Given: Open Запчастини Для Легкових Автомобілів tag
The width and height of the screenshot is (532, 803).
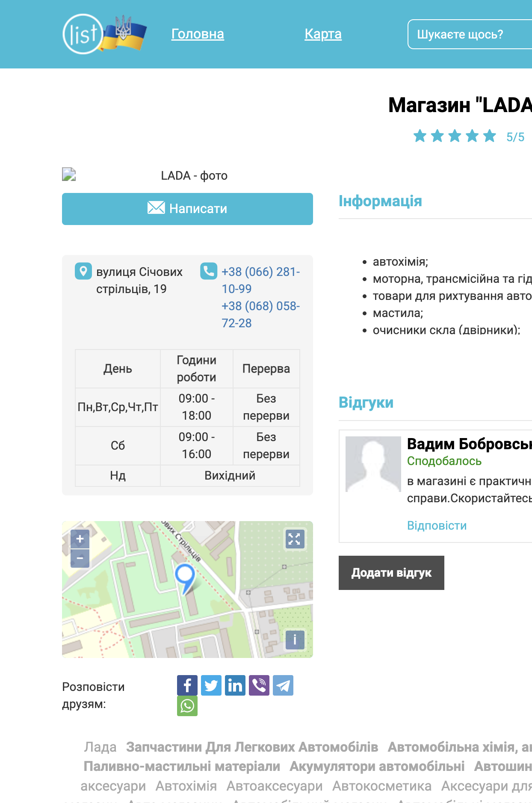Looking at the screenshot, I should [x=252, y=747].
